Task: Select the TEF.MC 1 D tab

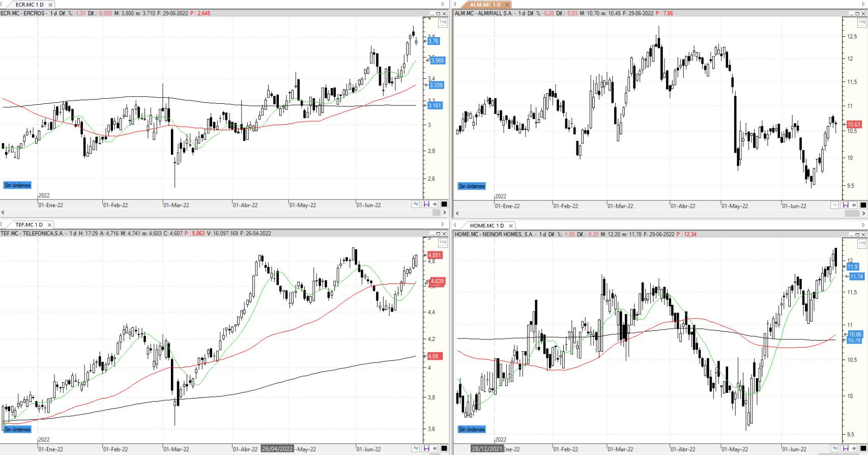Action: coord(28,224)
